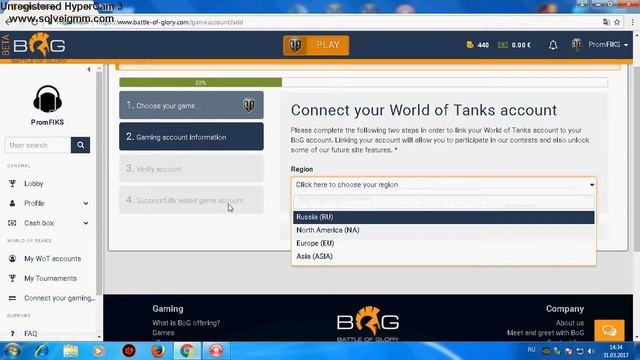640x360 pixels.
Task: Expand the Profile sidebar section
Action: [x=48, y=203]
